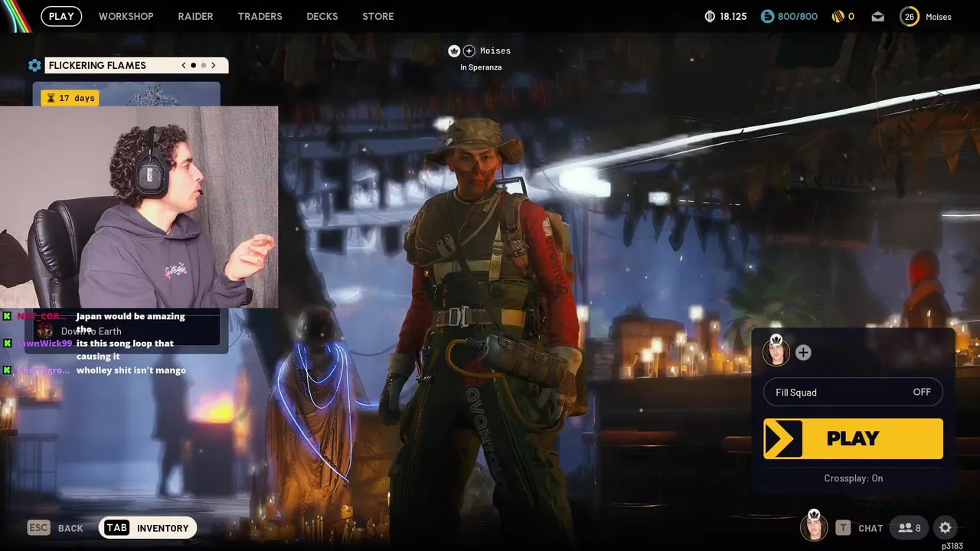Go BACK with ESC button
The image size is (980, 551).
tap(55, 528)
